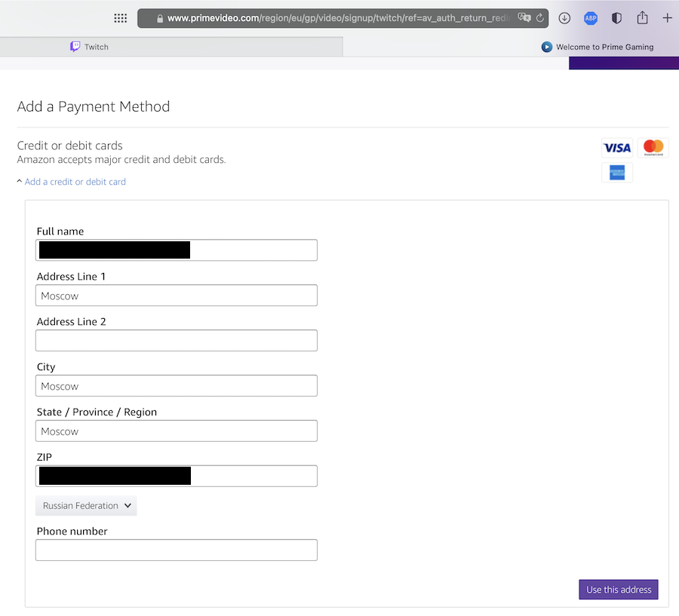The width and height of the screenshot is (679, 616).
Task: Click the translate icon in address bar
Action: [x=524, y=18]
